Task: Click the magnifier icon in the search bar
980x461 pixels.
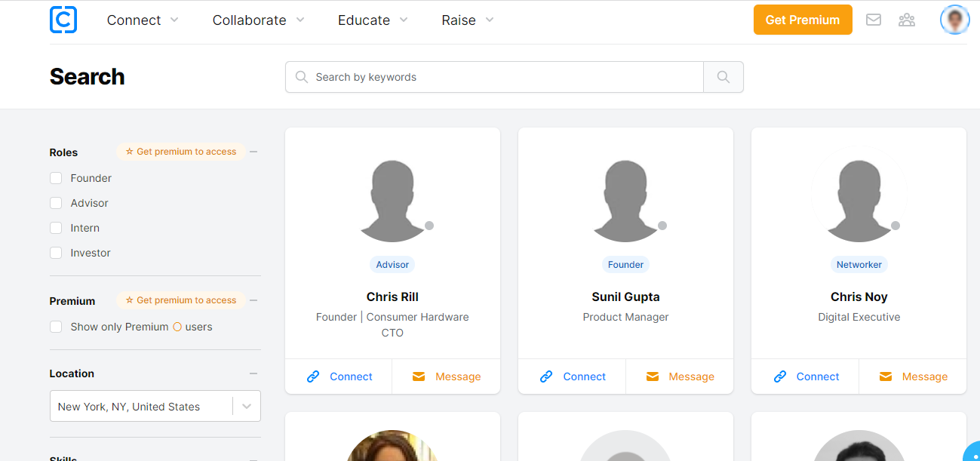Action: pos(722,76)
